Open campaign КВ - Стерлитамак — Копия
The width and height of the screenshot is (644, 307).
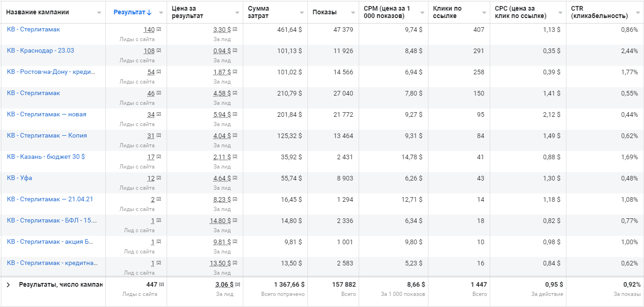click(47, 136)
